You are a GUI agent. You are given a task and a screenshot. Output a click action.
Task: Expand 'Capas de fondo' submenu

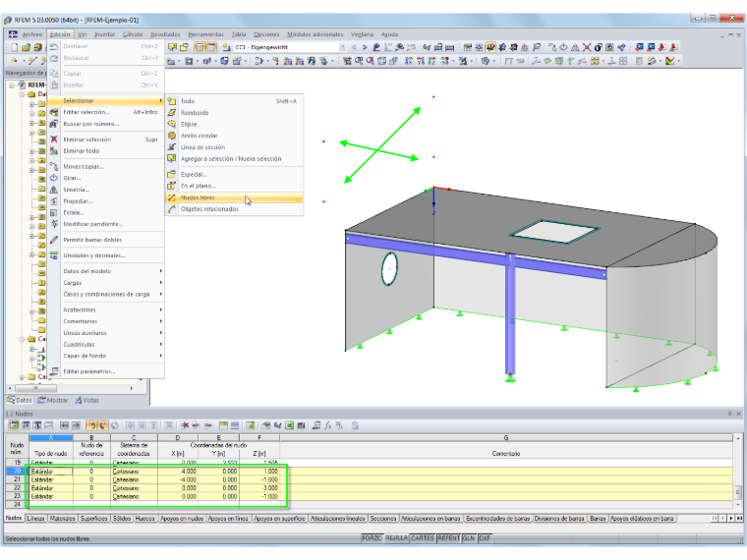click(106, 356)
